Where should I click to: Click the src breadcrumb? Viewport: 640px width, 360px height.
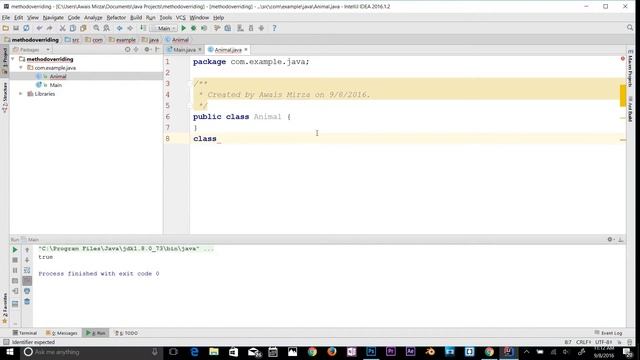(72, 40)
